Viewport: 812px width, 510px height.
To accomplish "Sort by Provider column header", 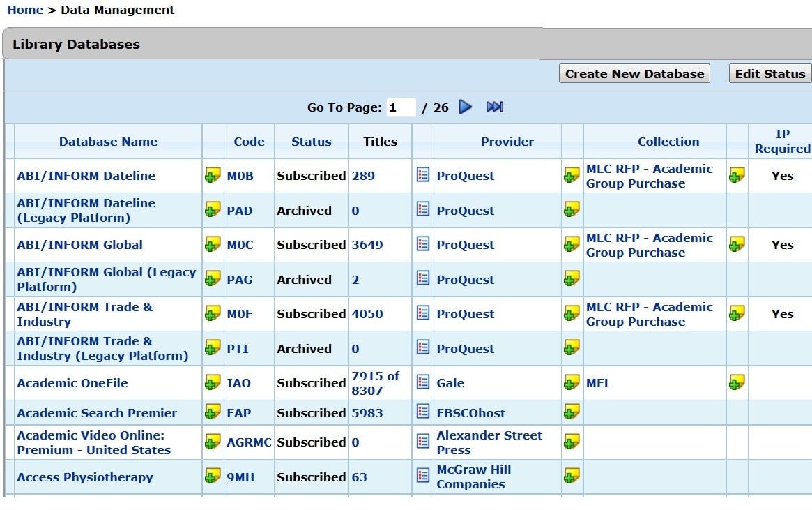I will [507, 142].
